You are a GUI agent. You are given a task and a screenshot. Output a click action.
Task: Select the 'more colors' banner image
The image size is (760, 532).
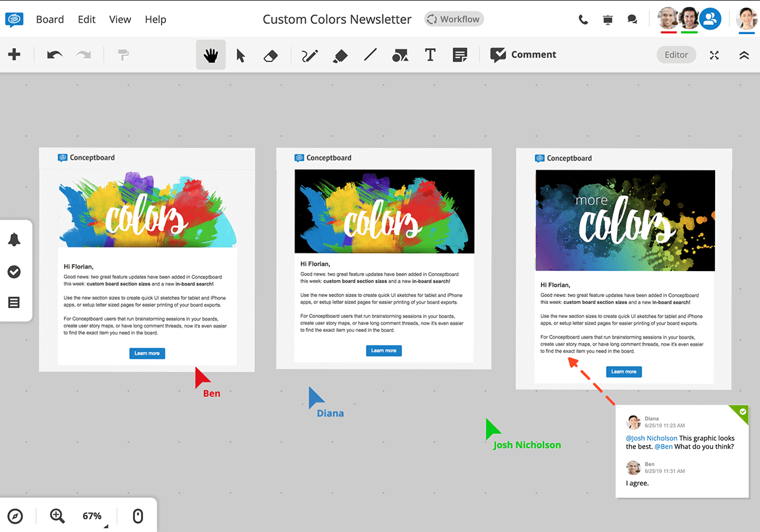point(625,220)
